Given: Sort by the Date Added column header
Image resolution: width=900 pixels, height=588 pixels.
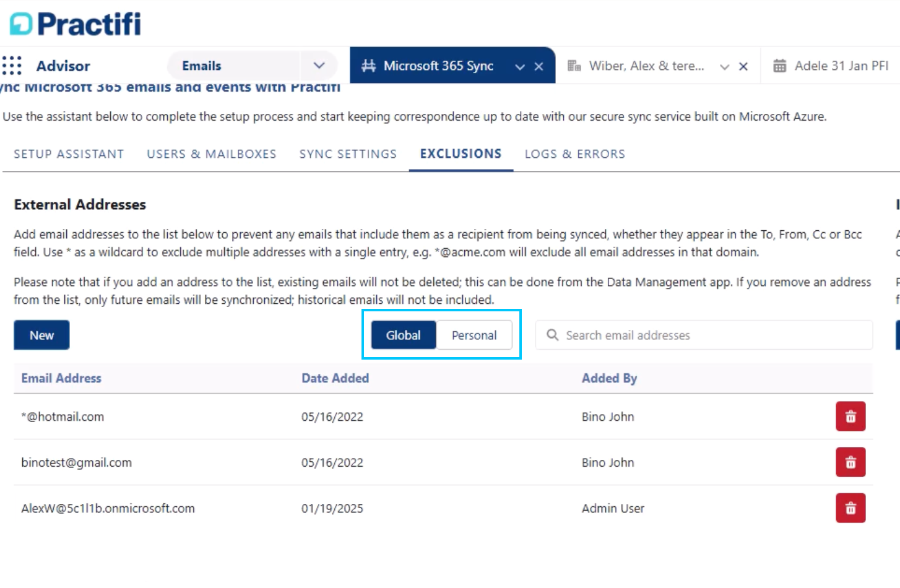Looking at the screenshot, I should [335, 378].
